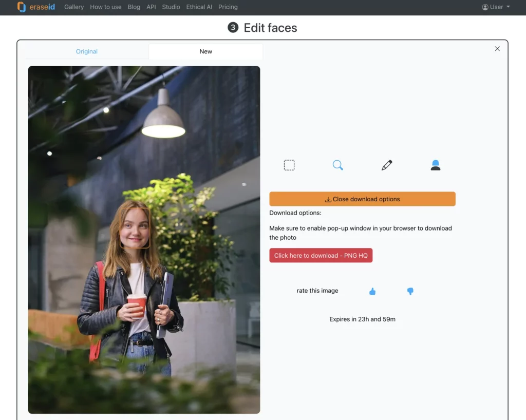Viewport: 526px width, 420px height.
Task: View the Pricing page
Action: (x=228, y=7)
